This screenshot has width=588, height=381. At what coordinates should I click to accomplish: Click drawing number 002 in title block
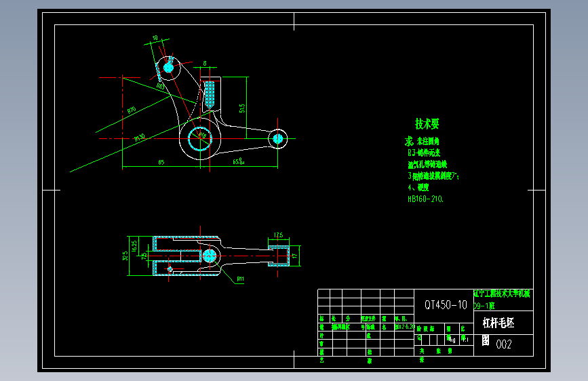pos(504,344)
